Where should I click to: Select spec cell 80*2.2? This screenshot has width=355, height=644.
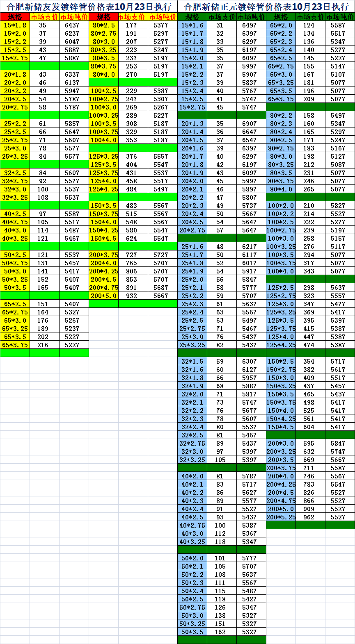click(x=281, y=115)
